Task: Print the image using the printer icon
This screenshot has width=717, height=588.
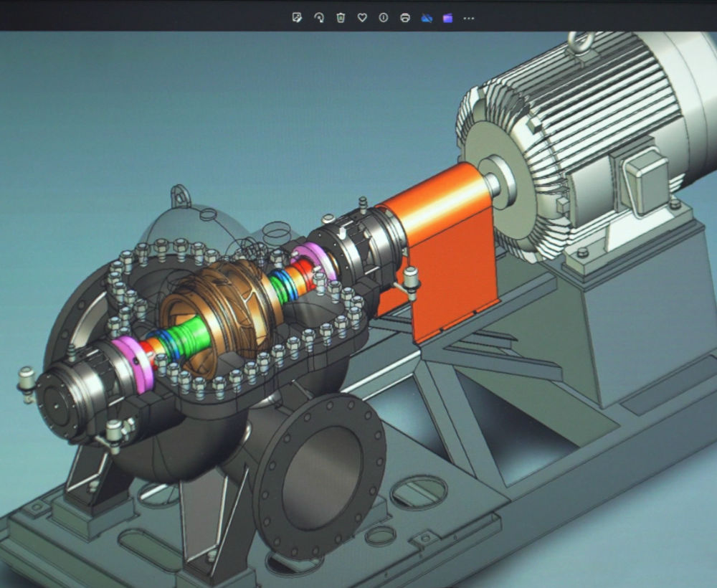Action: tap(405, 18)
